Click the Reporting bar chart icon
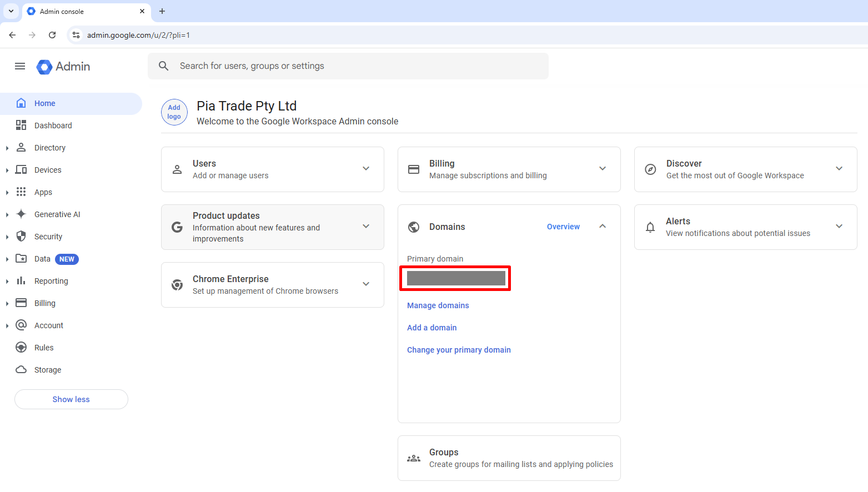The width and height of the screenshot is (868, 492). click(21, 281)
